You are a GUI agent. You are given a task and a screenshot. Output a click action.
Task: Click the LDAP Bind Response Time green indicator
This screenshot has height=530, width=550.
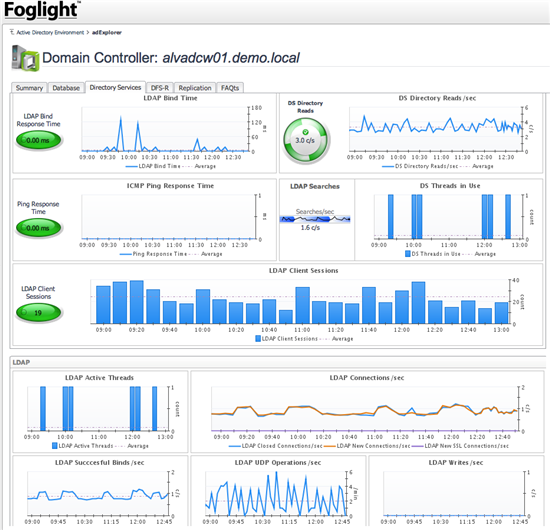click(38, 140)
